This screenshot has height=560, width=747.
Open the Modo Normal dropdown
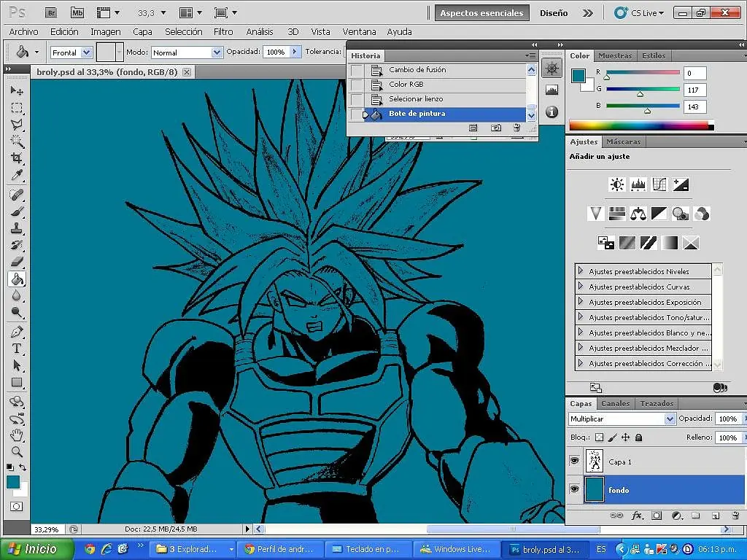(217, 52)
